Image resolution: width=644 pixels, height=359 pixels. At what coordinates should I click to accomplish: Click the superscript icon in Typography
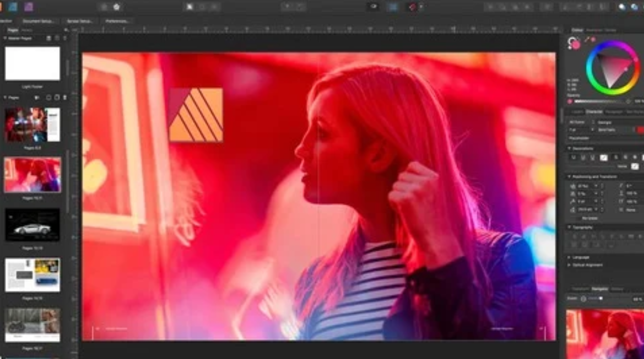(x=603, y=236)
